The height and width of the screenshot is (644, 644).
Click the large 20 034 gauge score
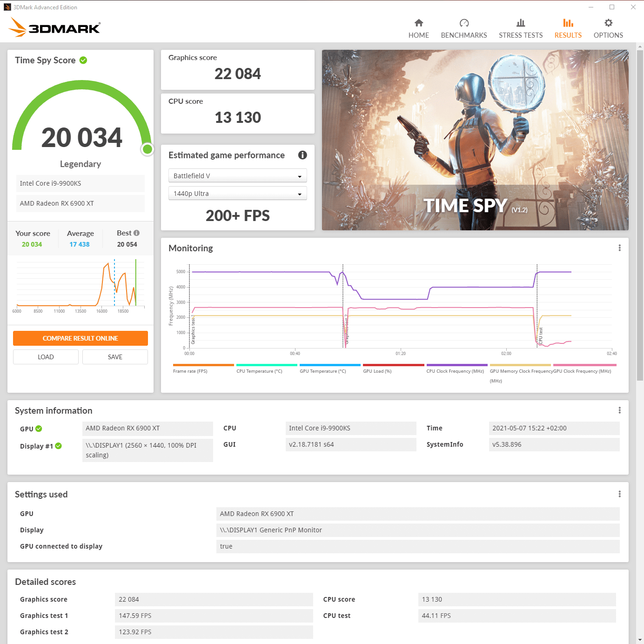[82, 138]
